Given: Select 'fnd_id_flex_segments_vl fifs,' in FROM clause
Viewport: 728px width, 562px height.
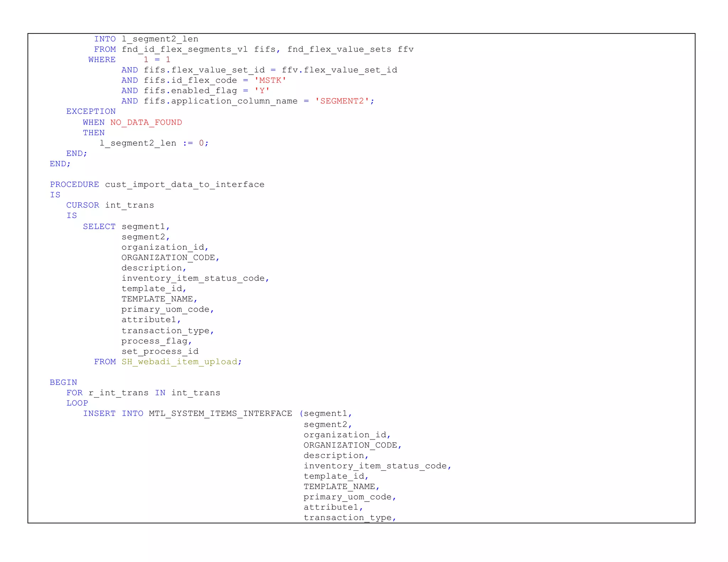Looking at the screenshot, I should click(x=201, y=49).
